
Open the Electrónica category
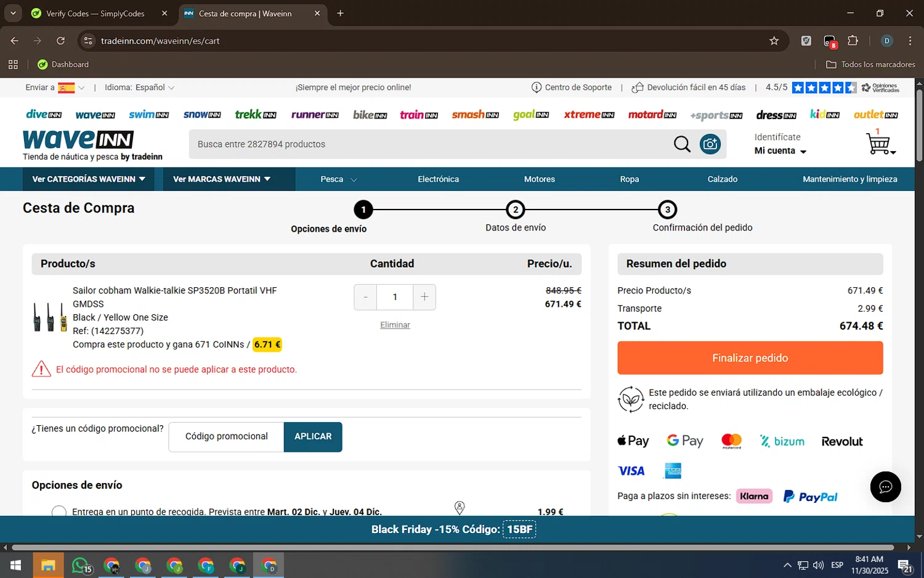[438, 179]
